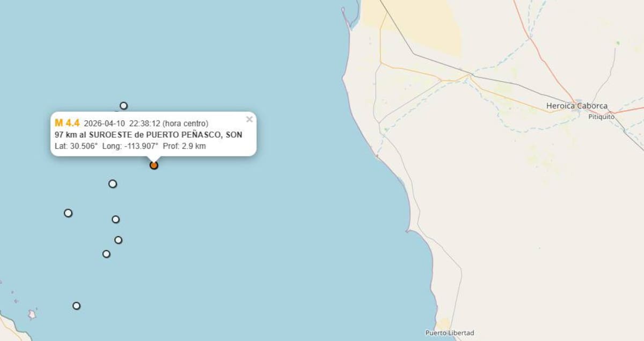Image resolution: width=644 pixels, height=341 pixels.
Task: Click the Heroica Caborca city label
Action: (577, 106)
